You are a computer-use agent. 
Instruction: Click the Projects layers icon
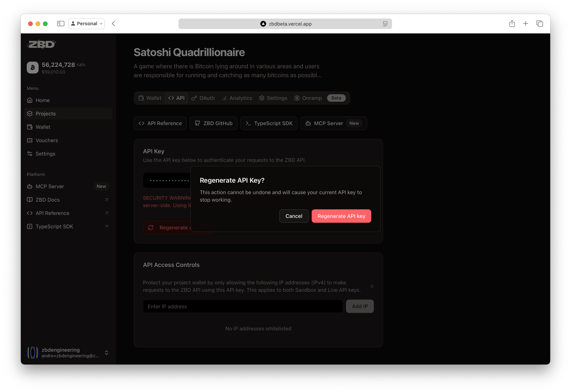30,114
